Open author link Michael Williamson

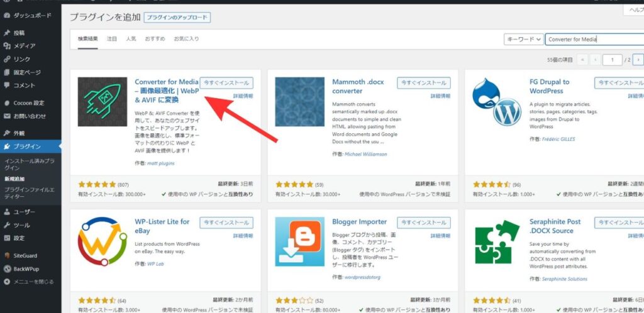click(365, 154)
